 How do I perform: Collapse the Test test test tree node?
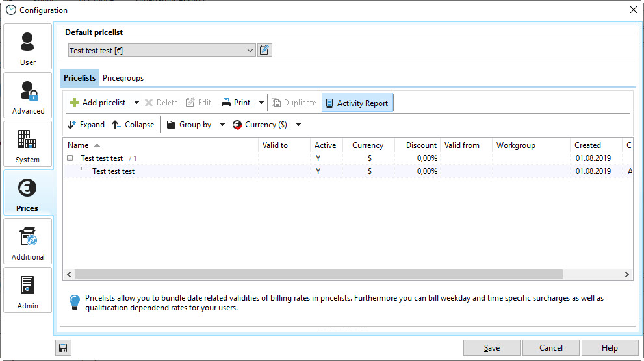point(70,158)
